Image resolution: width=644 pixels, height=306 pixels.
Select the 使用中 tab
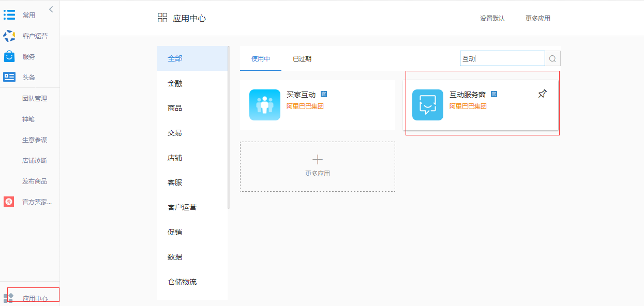261,59
